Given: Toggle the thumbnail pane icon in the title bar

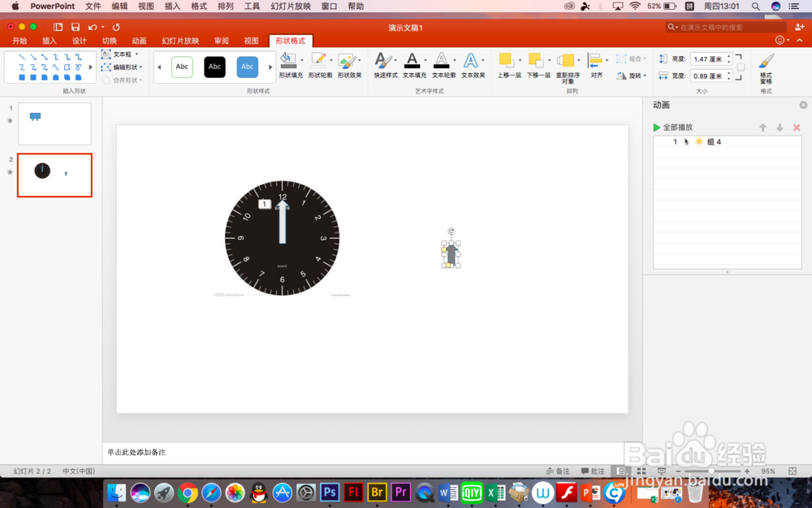Looking at the screenshot, I should 58,27.
